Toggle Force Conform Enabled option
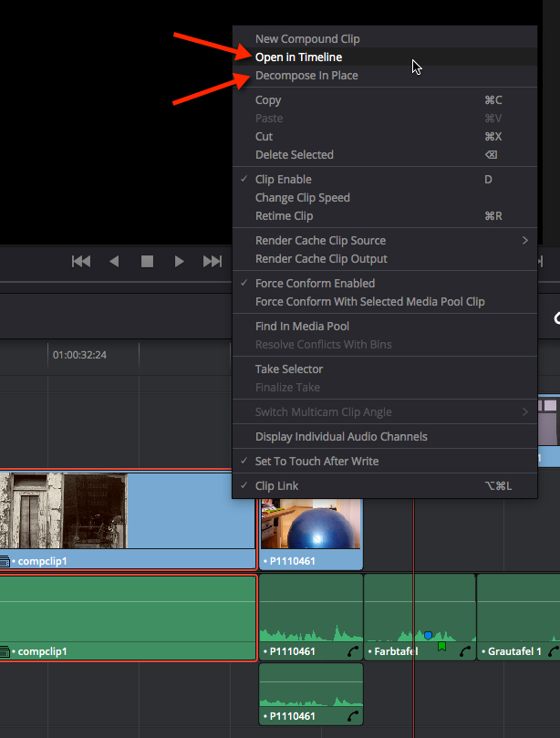The height and width of the screenshot is (738, 560). 315,284
